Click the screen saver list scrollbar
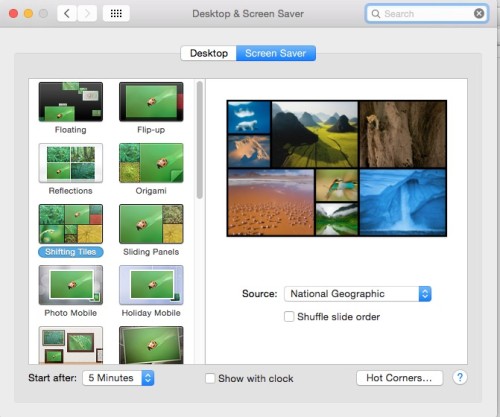 (x=200, y=140)
